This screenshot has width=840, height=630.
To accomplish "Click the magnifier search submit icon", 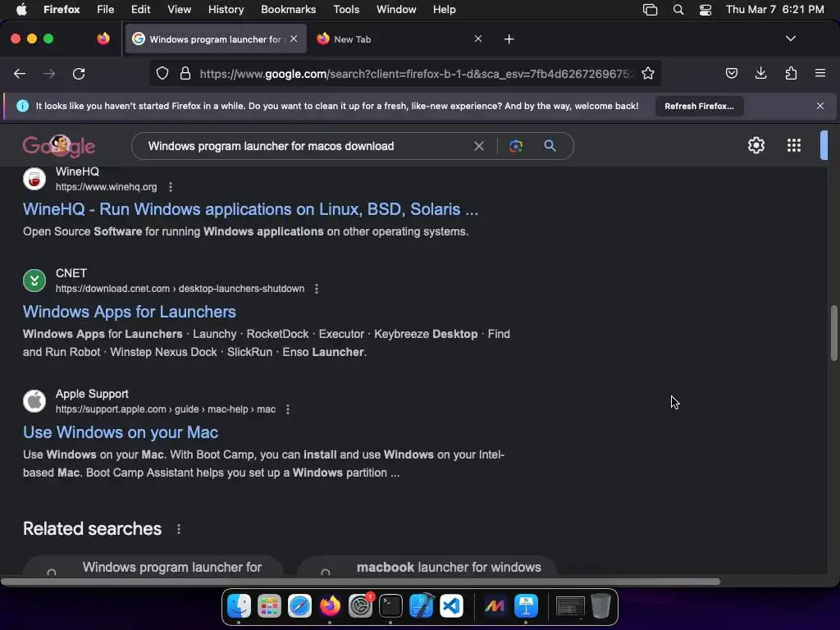I will click(550, 145).
